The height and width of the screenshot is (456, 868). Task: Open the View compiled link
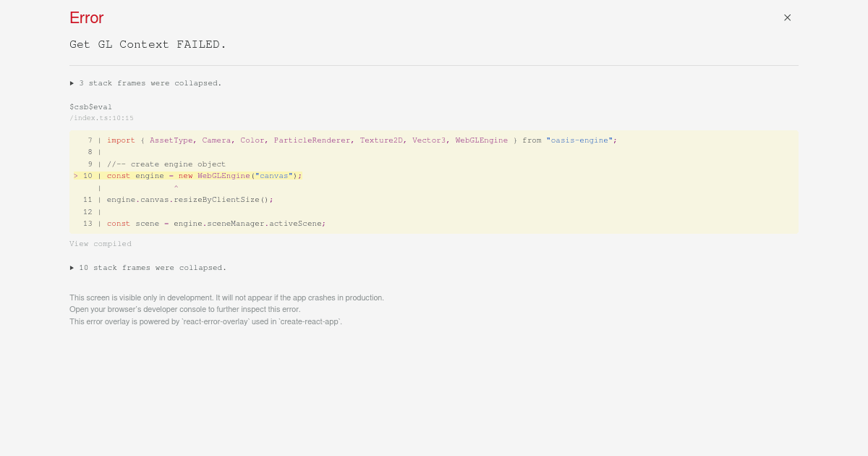pos(101,244)
